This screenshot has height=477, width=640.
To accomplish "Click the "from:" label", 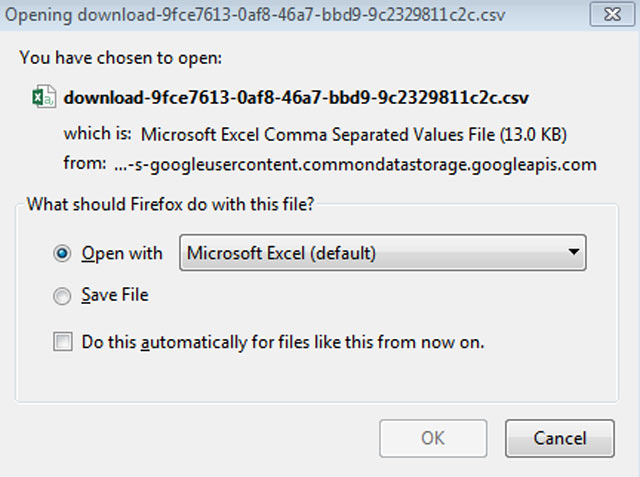I will 85,163.
